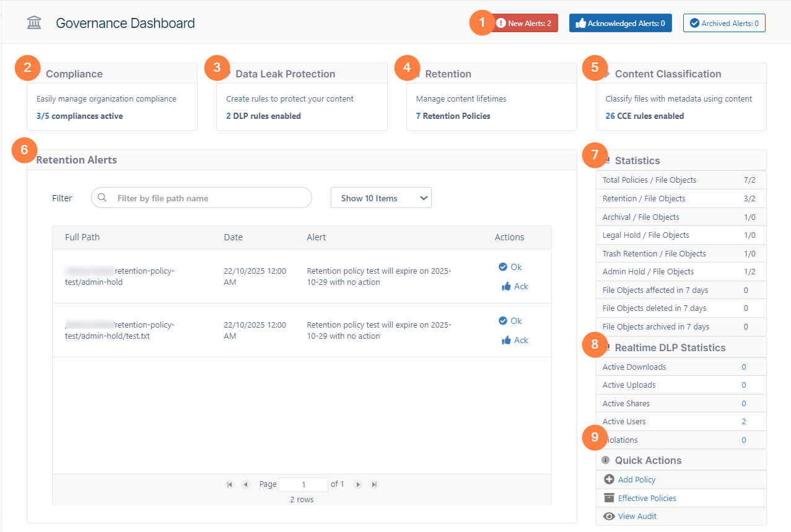Focus the file path filter field

tap(208, 198)
